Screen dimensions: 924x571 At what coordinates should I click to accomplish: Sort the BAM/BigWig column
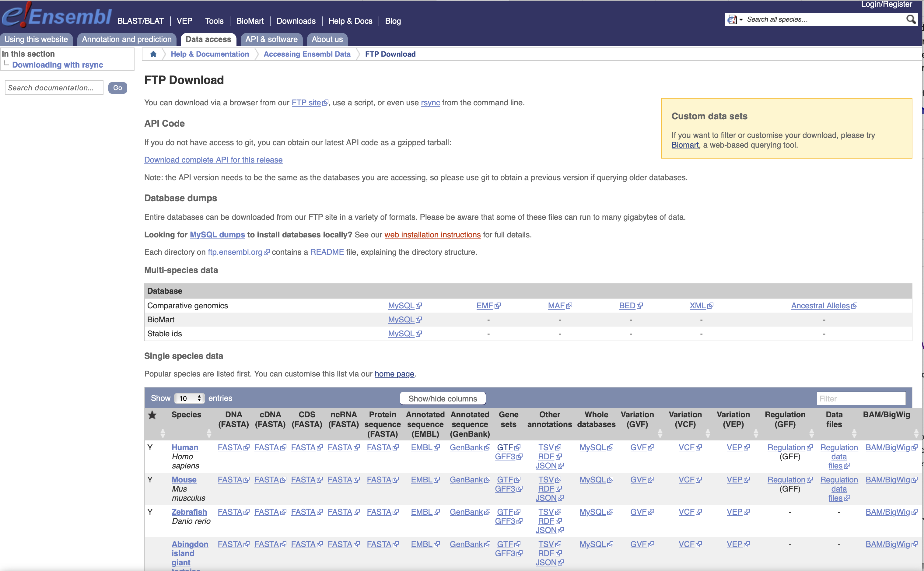coord(916,433)
